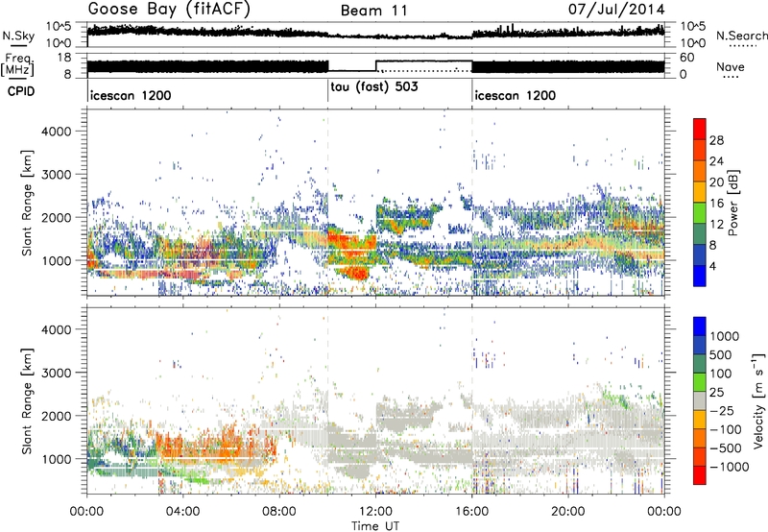Select the "Beam 11" heading
Viewport: 768px width, 532px height.
click(374, 11)
